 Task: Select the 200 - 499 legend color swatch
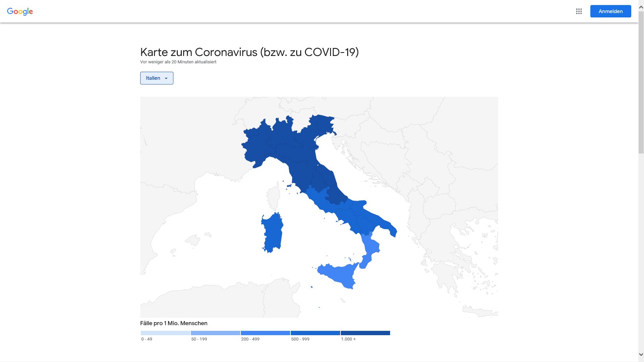(265, 333)
